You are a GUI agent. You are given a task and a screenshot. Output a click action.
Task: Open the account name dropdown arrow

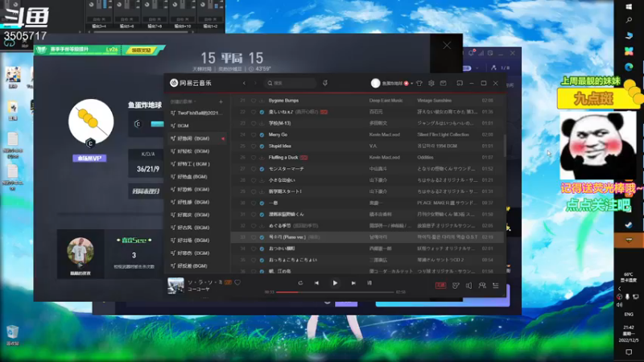412,84
